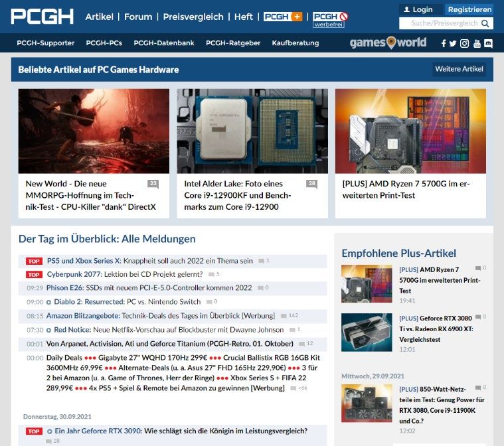
Task: Open the Intel Alder Lake CPU thumbnail
Action: click(x=252, y=131)
